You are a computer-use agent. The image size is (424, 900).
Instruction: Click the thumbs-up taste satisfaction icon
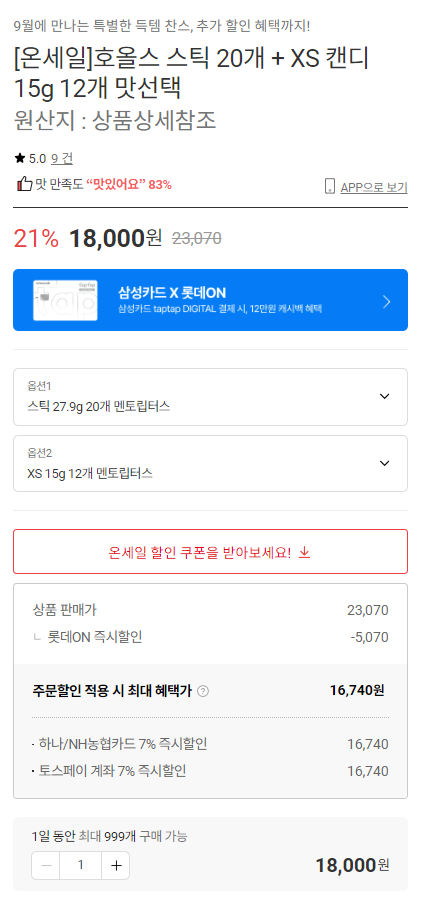25,184
